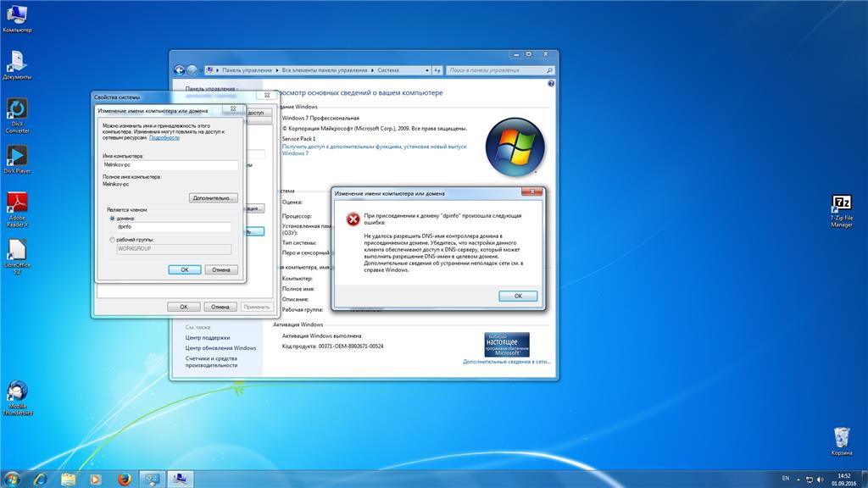
Task: Open Windows Explorer folder taskbar icon
Action: click(68, 480)
